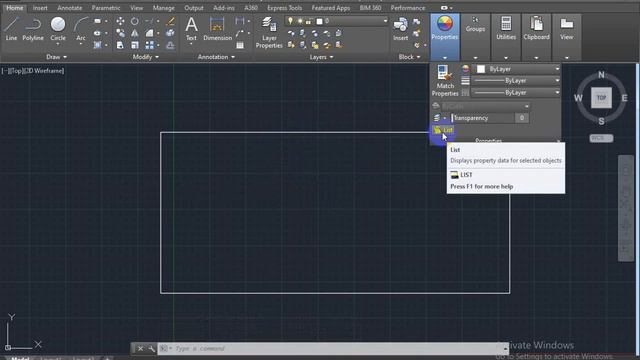640x360 pixels.
Task: Open linetype ByLayer dropdown
Action: coord(516,93)
